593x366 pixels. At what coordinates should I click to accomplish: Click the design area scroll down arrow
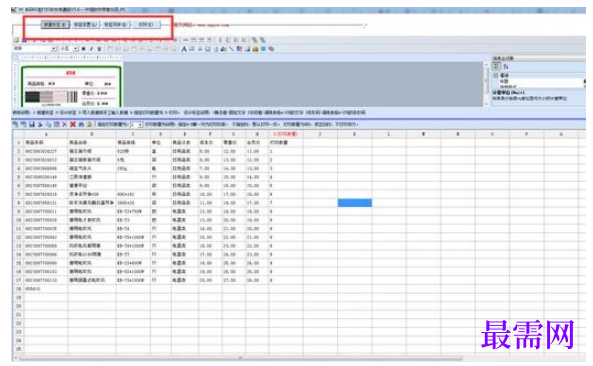[486, 104]
